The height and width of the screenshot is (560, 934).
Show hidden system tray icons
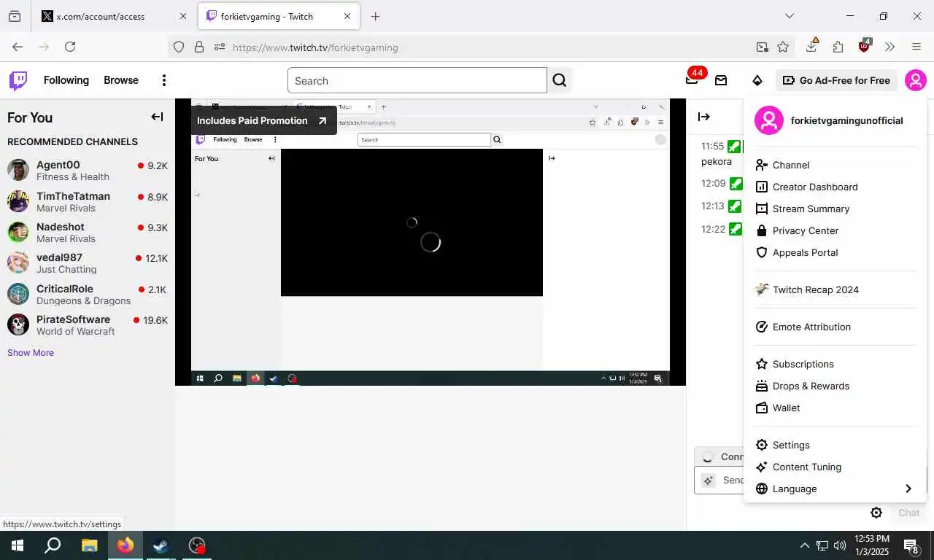click(804, 545)
